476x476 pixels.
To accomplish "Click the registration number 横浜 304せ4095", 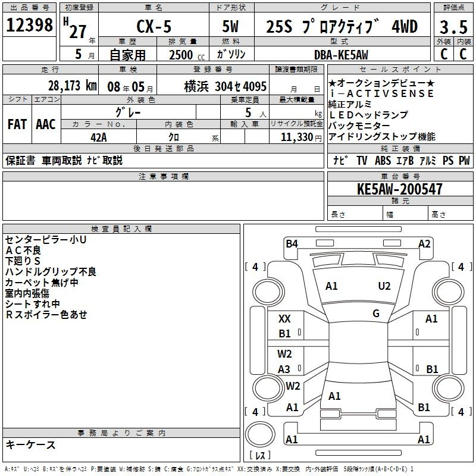I will [226, 86].
